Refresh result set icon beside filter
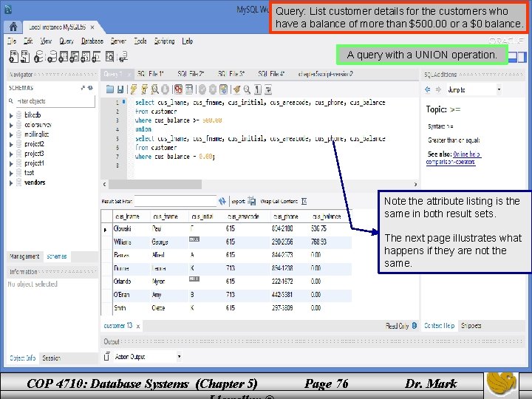532x399 pixels. coord(222,201)
